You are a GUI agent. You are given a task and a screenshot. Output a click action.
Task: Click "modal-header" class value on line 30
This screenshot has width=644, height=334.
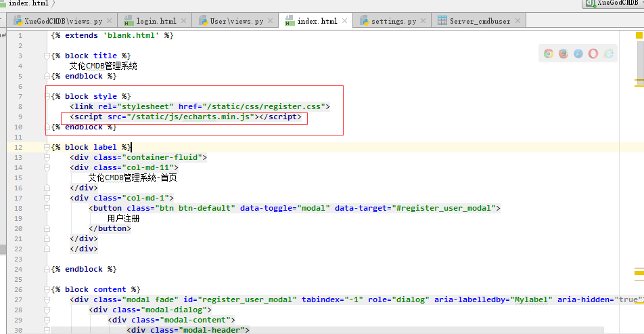[212, 331]
